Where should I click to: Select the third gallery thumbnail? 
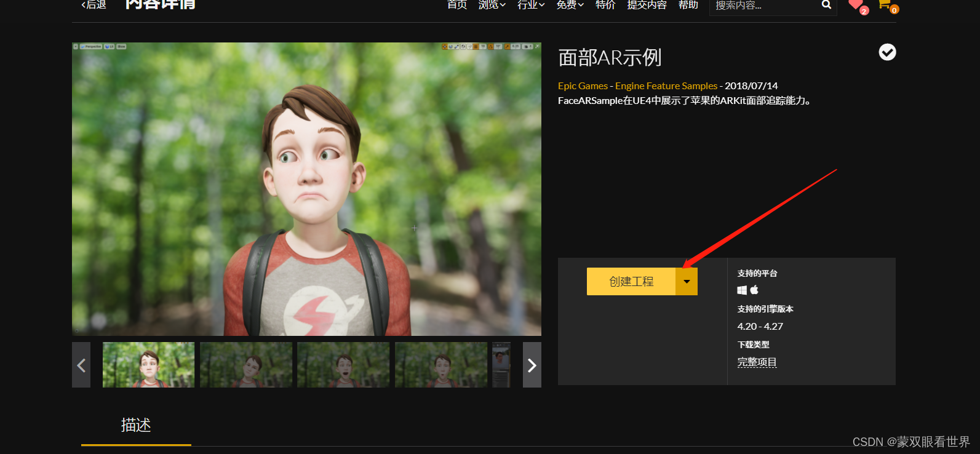(343, 365)
